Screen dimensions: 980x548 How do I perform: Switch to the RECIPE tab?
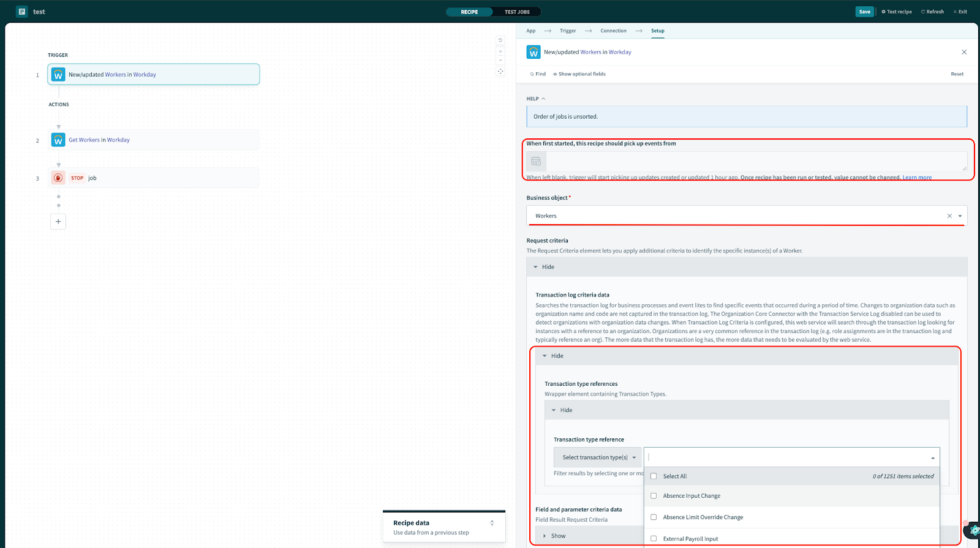point(469,12)
